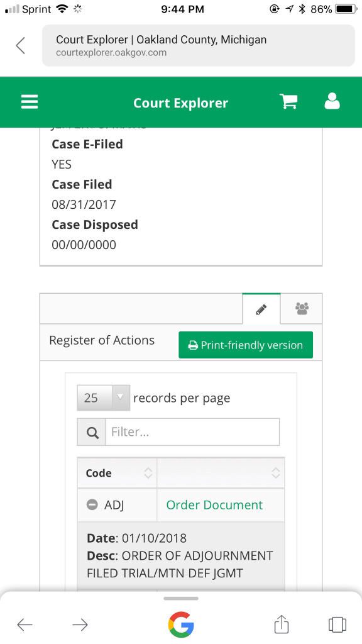Tap the Google logo button in the bottom bar
Image resolution: width=362 pixels, height=644 pixels.
pyautogui.click(x=181, y=625)
